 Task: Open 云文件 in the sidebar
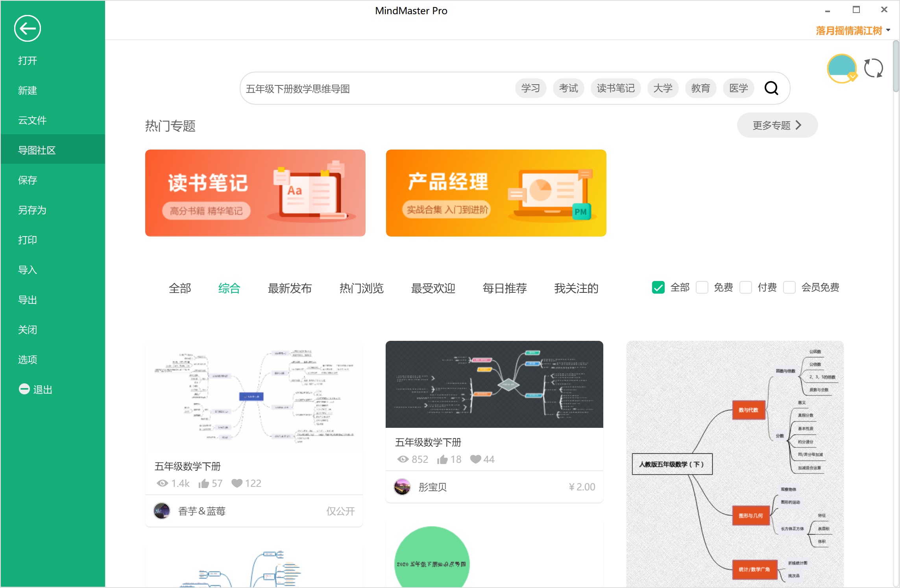point(53,120)
